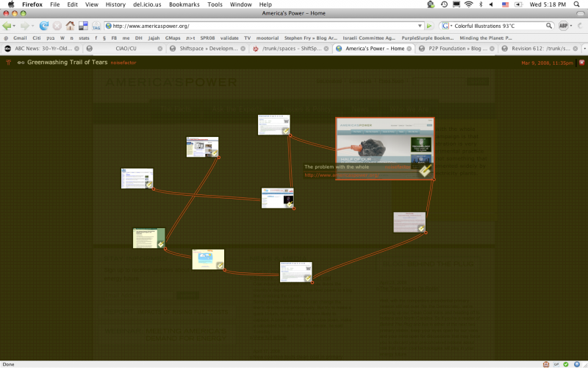Image resolution: width=588 pixels, height=368 pixels.
Task: Open the del.icio.us bookmarks toolbar icon
Action: pyautogui.click(x=83, y=26)
